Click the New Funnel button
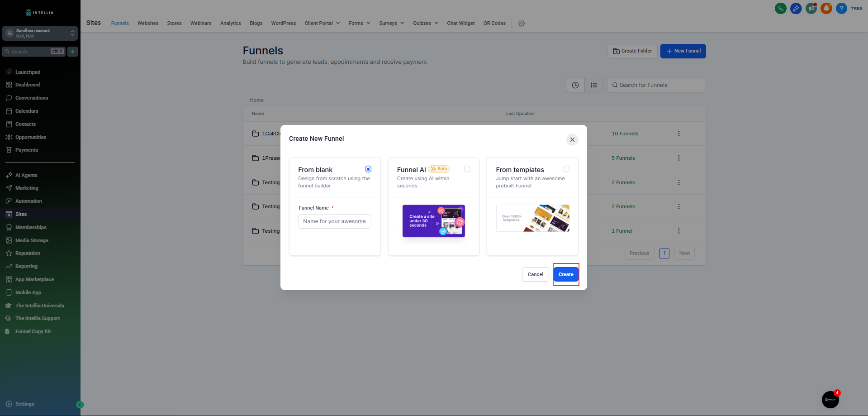 683,51
